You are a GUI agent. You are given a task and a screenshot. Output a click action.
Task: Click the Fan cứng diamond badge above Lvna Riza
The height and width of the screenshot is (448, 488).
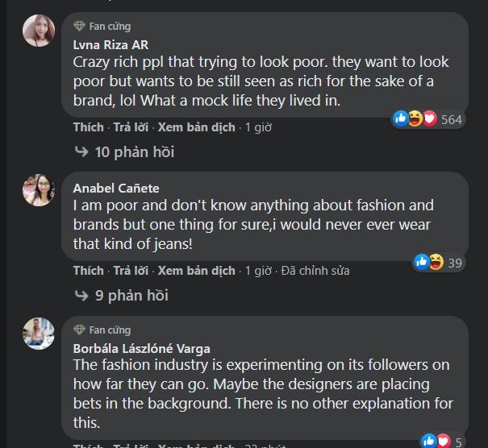[79, 27]
